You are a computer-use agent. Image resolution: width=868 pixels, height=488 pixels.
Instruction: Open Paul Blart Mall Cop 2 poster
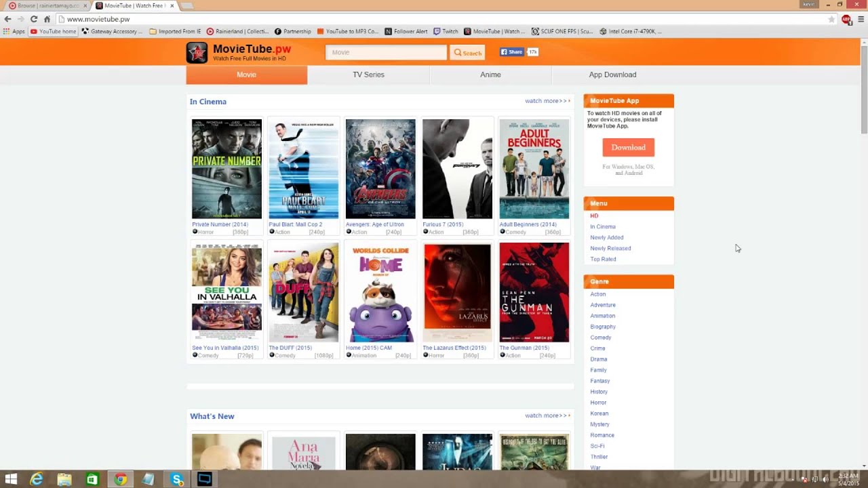click(x=303, y=169)
